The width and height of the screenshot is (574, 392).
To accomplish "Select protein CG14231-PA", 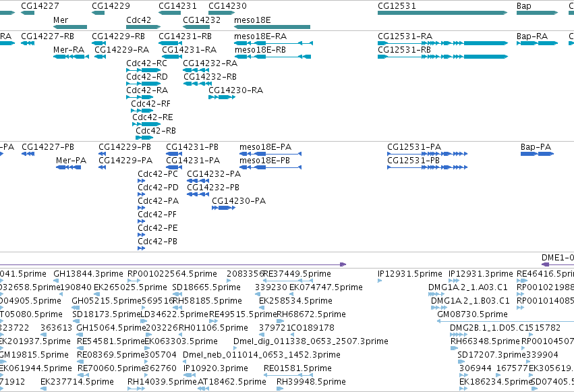I will [174, 167].
